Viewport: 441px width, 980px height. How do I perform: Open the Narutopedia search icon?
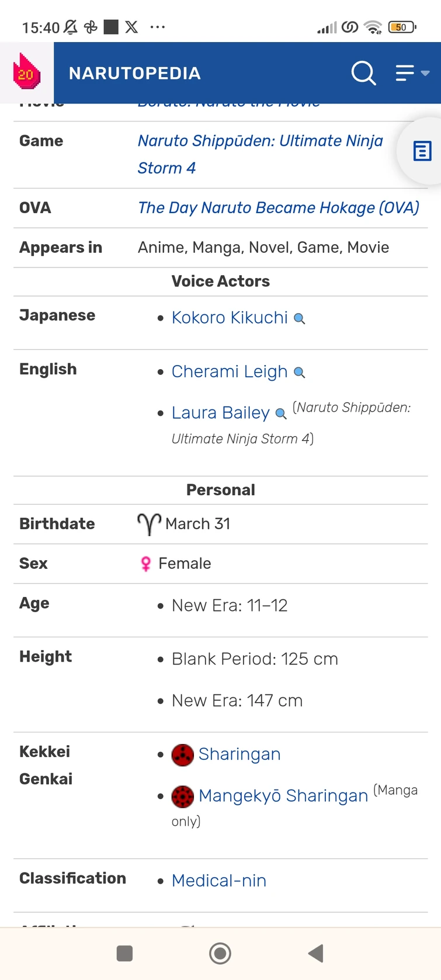click(x=364, y=73)
